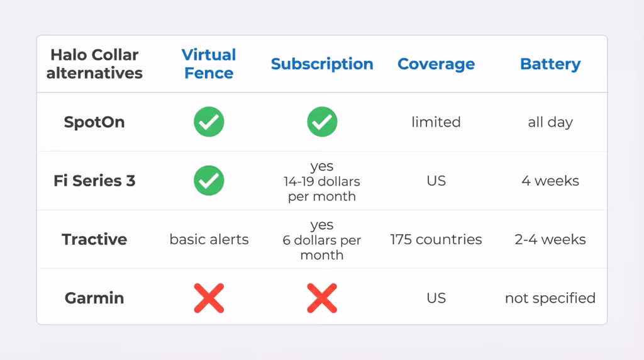Click the Battery column heading
The image size is (644, 360).
550,64
